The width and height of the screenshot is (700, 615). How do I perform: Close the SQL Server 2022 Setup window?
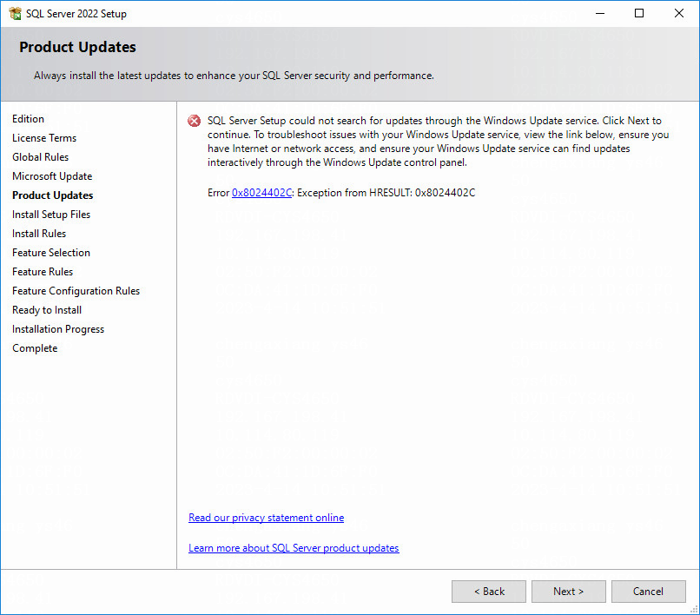pyautogui.click(x=679, y=13)
